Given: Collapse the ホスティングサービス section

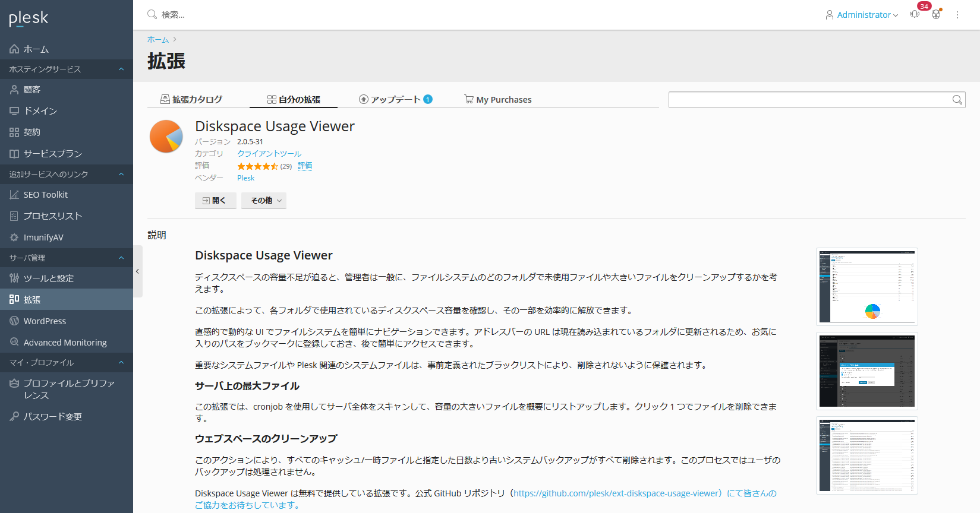Looking at the screenshot, I should [x=121, y=69].
